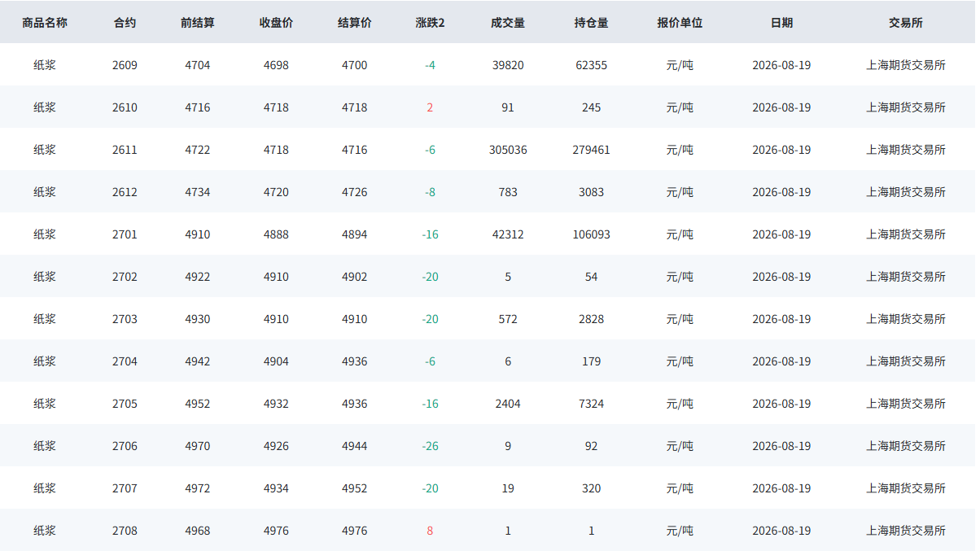This screenshot has height=551, width=980.
Task: Click volume value 42312
Action: [508, 234]
